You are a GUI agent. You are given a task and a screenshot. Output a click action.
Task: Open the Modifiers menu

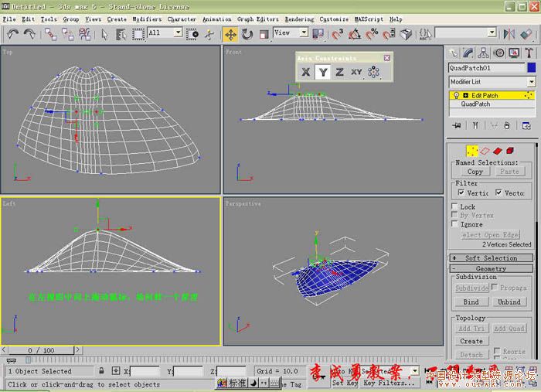pyautogui.click(x=147, y=19)
